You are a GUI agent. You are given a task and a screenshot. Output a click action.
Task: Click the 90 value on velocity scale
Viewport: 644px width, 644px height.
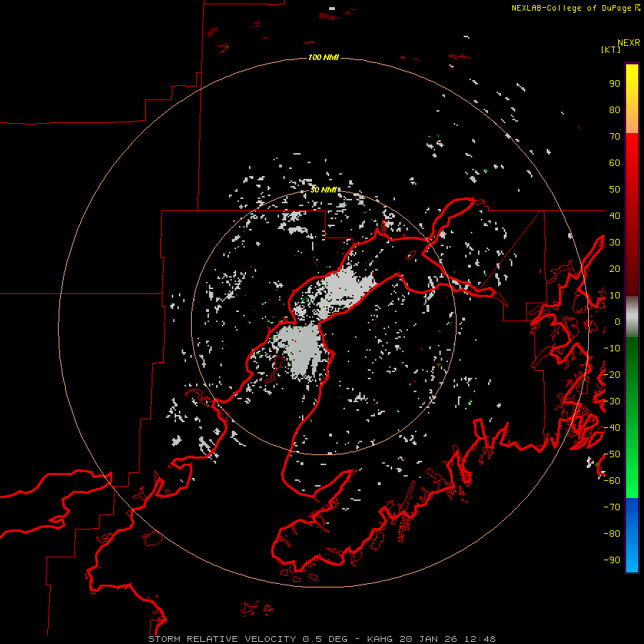[x=615, y=84]
